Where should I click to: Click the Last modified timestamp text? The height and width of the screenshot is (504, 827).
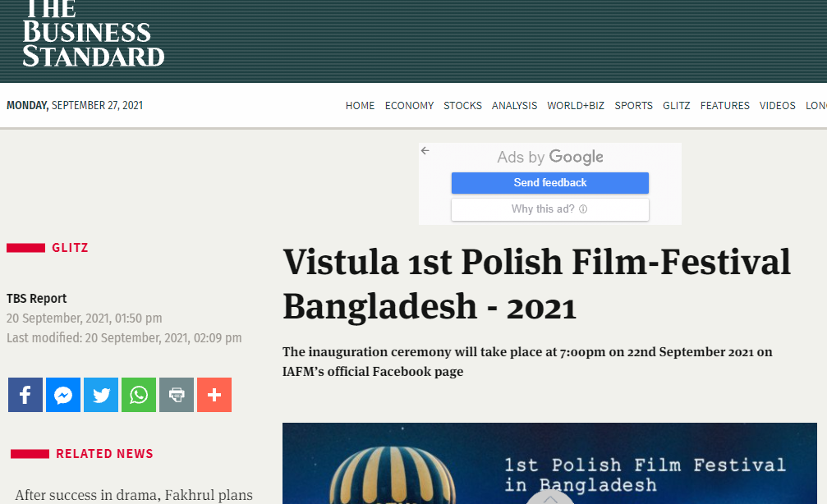[124, 338]
